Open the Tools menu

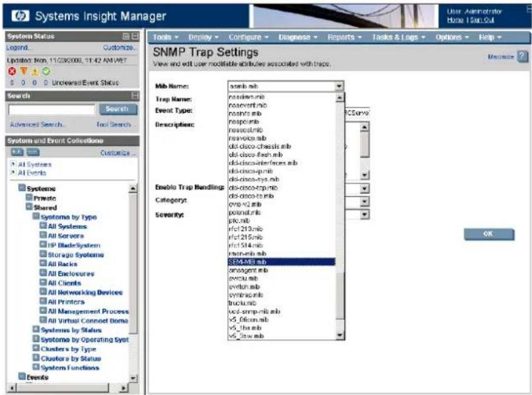(166, 37)
